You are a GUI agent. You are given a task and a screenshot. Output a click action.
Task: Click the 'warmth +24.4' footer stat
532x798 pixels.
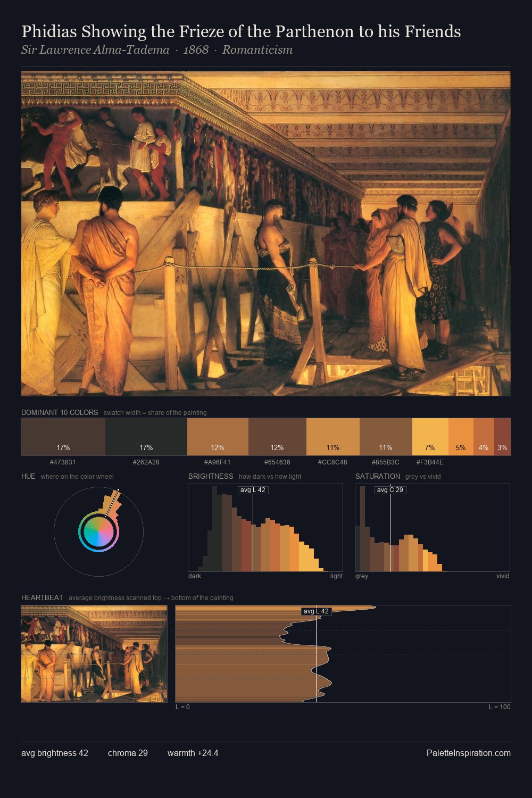click(193, 753)
